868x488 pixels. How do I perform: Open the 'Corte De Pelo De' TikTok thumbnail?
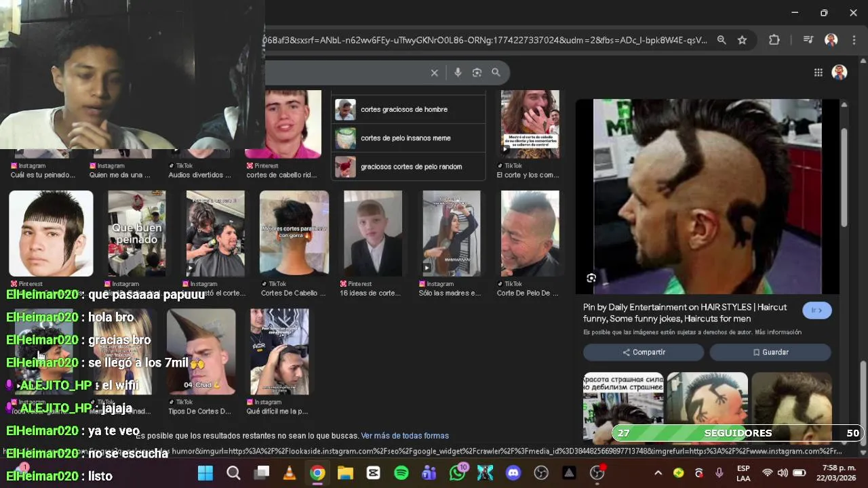pyautogui.click(x=530, y=233)
